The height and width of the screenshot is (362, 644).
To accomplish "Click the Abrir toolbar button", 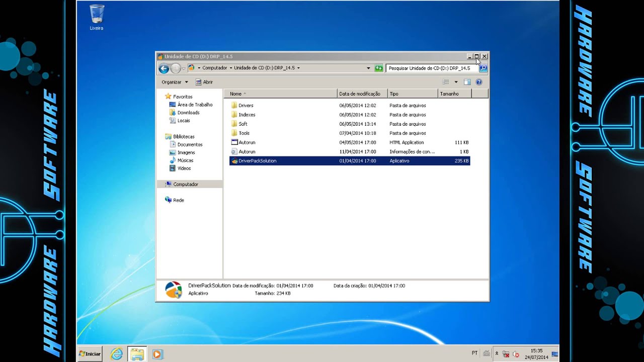I will 204,82.
